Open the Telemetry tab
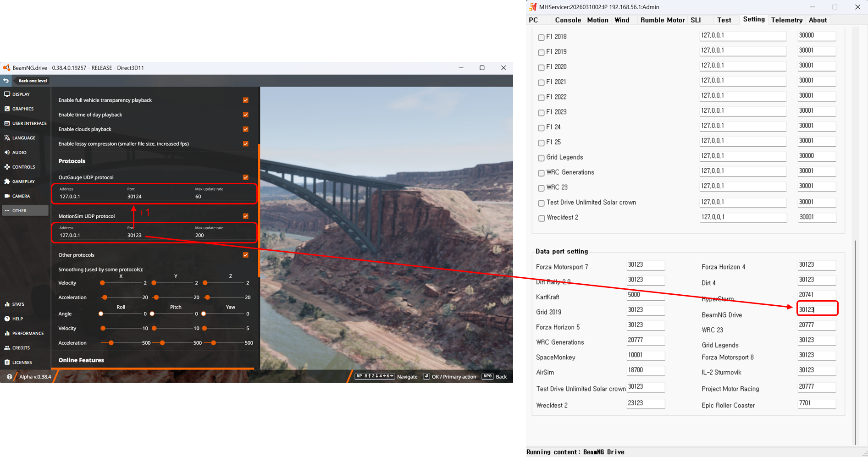The image size is (868, 457). [787, 20]
